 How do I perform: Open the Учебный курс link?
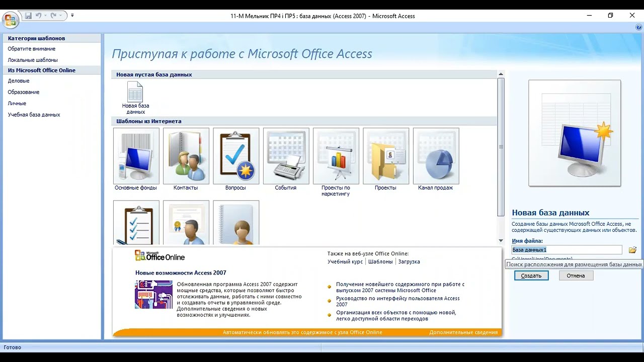point(345,261)
